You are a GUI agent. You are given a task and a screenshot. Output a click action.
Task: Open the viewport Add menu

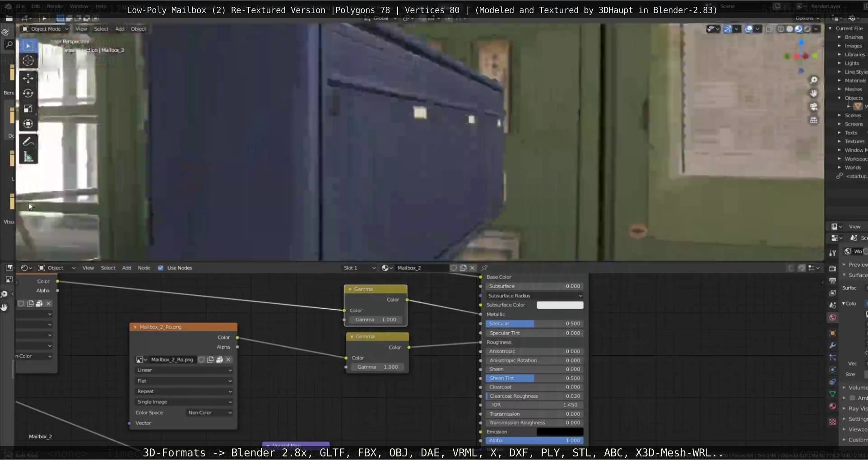[120, 29]
